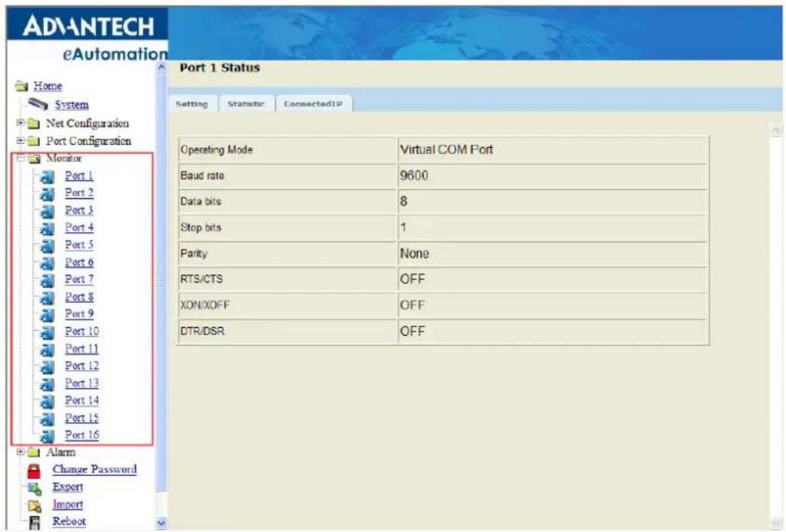This screenshot has width=786, height=532.
Task: Click the Port 12 monitor icon
Action: pyautogui.click(x=47, y=367)
